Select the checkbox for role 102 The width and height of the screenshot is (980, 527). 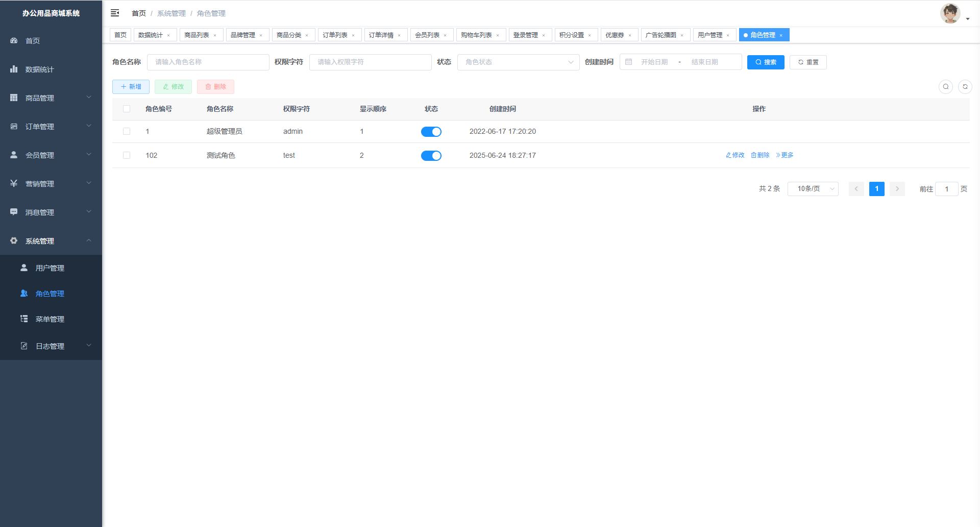(127, 155)
